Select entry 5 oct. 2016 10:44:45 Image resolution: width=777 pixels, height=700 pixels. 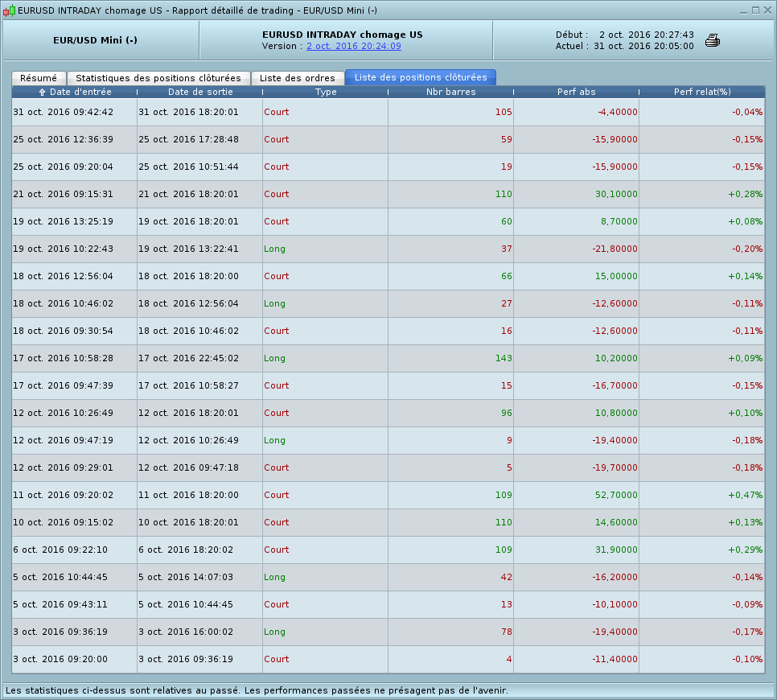60,577
